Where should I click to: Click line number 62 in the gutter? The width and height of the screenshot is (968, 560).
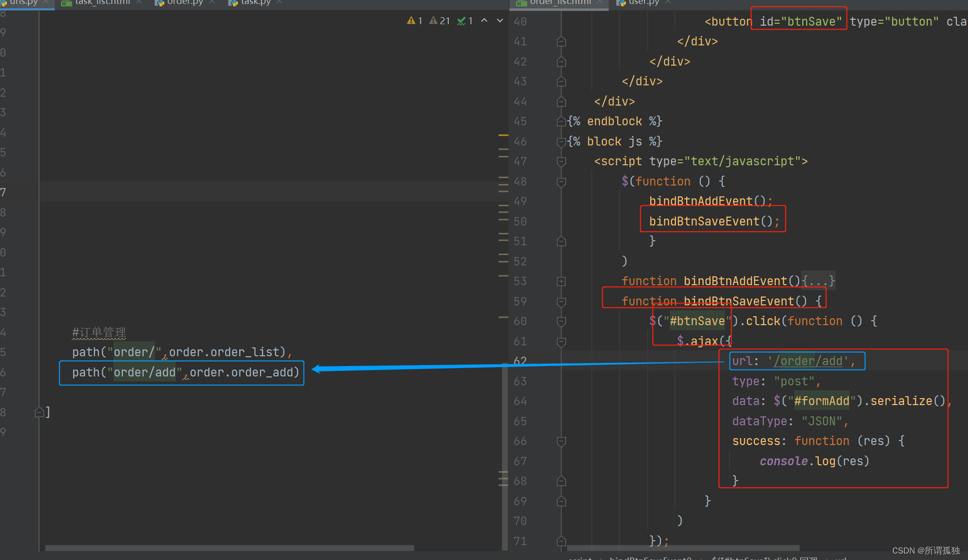(520, 361)
